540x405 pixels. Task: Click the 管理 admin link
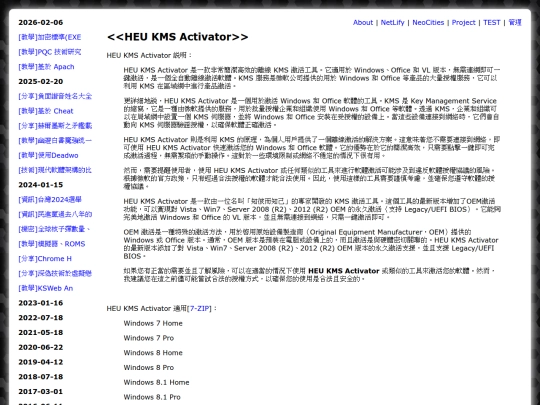click(x=515, y=22)
